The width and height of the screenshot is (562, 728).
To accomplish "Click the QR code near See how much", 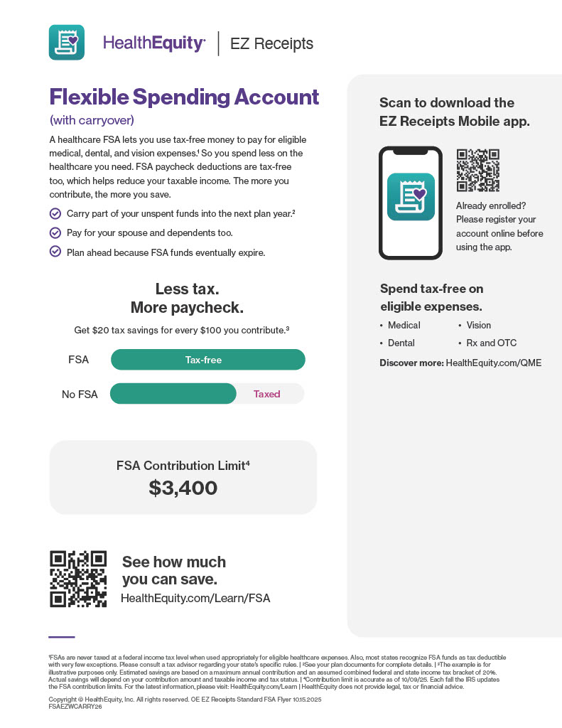I will [x=78, y=579].
